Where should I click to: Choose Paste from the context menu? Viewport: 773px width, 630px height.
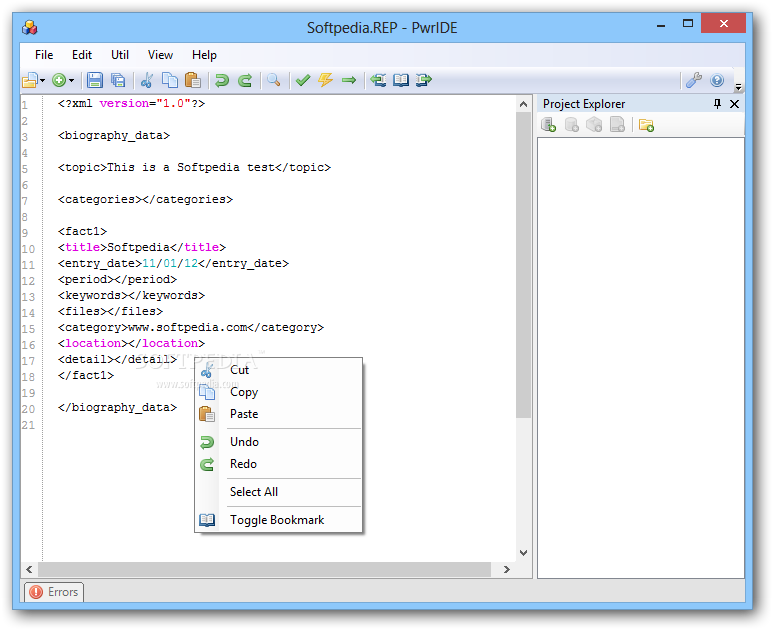[279, 414]
